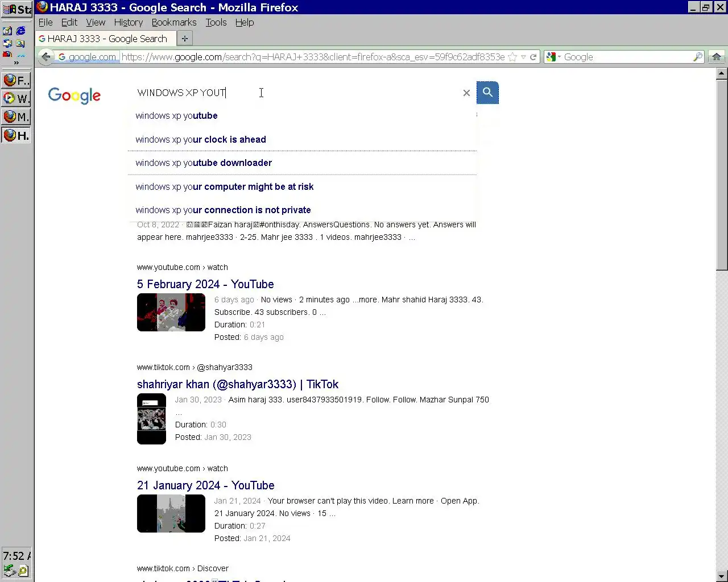Choose suggestion 'windows xp your connection is not private'
The image size is (728, 582).
(302, 210)
